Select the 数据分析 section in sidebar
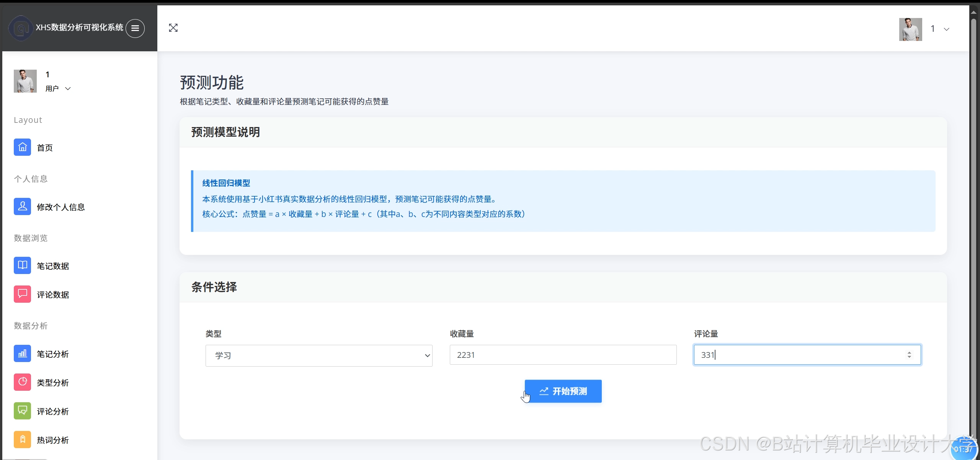This screenshot has height=460, width=980. pyautogui.click(x=30, y=326)
